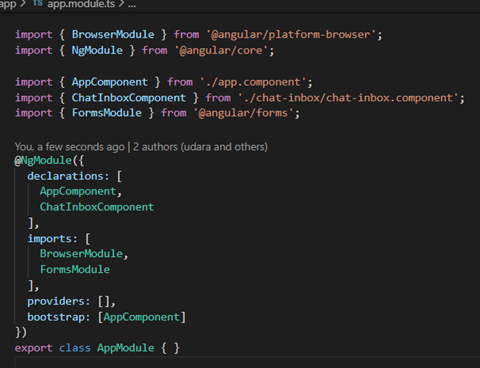The height and width of the screenshot is (368, 480).
Task: Click the TS file icon in breadcrumb
Action: pyautogui.click(x=38, y=3)
